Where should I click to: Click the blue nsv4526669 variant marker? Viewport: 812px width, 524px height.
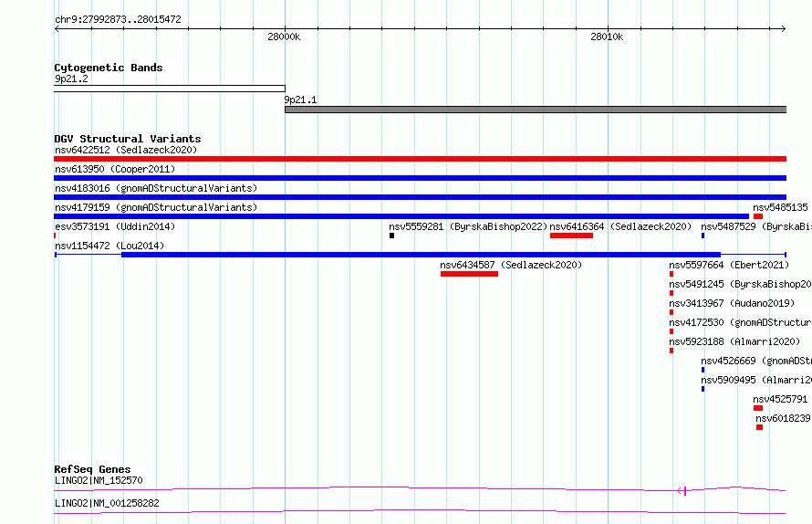point(703,370)
